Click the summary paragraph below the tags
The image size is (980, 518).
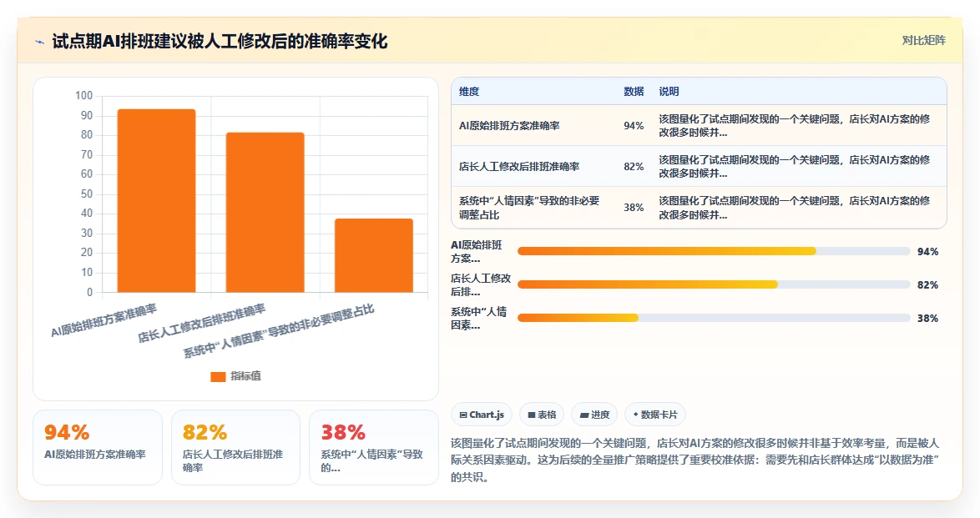click(x=695, y=460)
